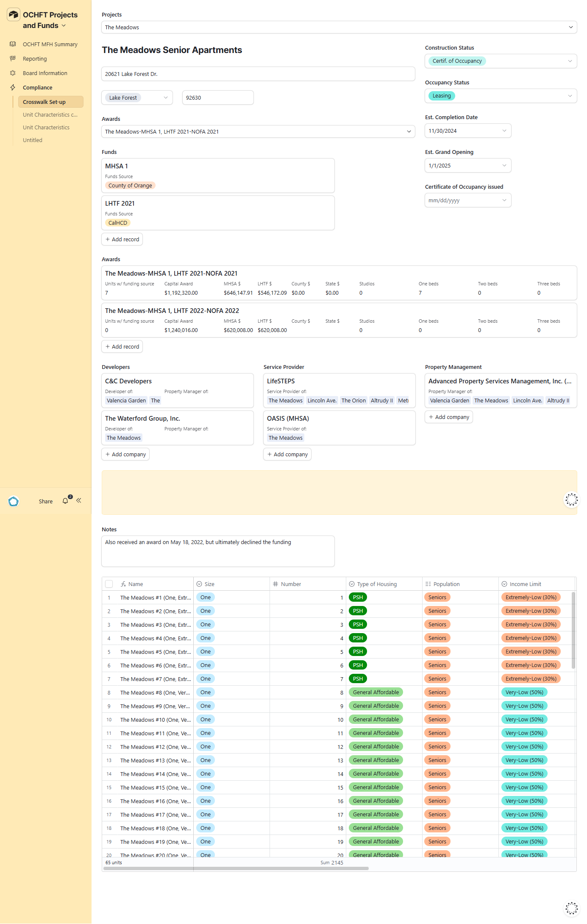Click the Board Information gear icon

coord(13,73)
